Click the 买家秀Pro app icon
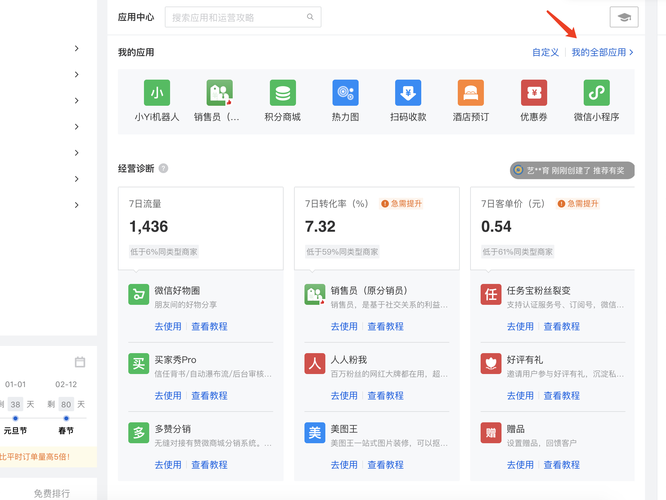The image size is (666, 500). tap(138, 364)
